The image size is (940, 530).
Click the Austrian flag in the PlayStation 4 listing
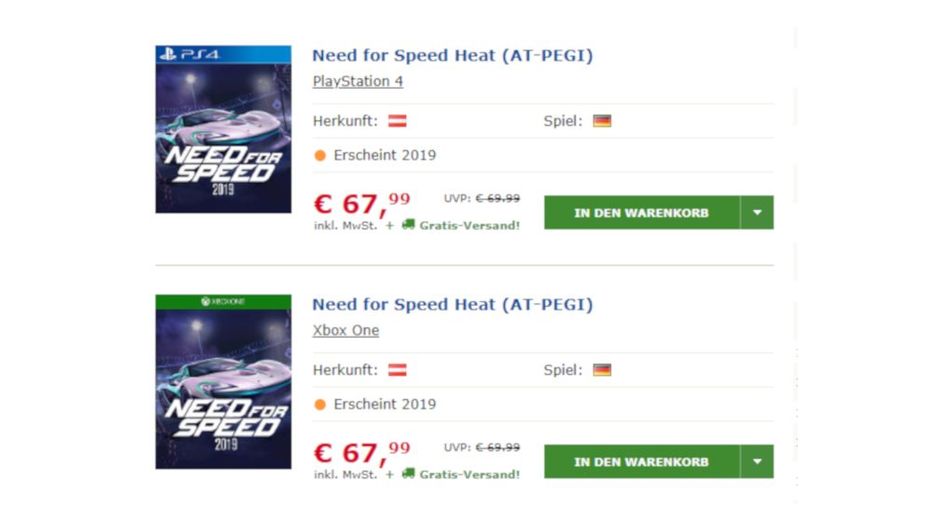[x=397, y=121]
